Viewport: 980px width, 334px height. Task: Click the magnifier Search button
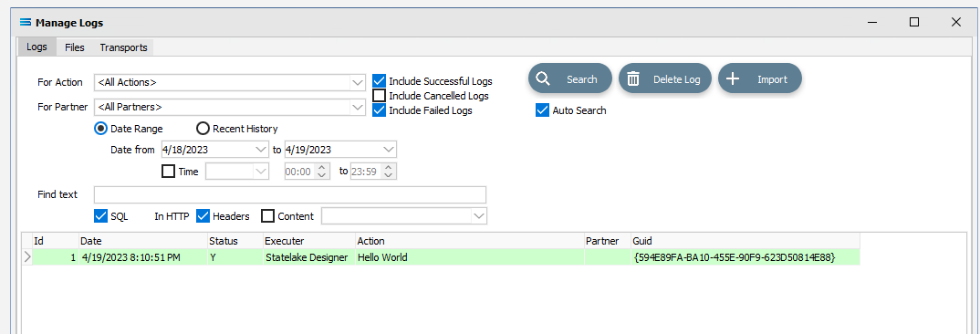(570, 78)
